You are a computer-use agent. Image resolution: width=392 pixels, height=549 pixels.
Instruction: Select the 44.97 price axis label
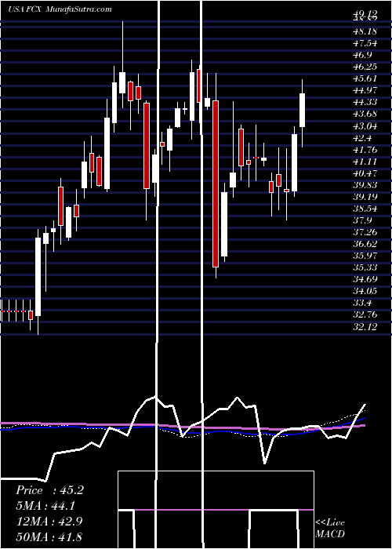(365, 90)
